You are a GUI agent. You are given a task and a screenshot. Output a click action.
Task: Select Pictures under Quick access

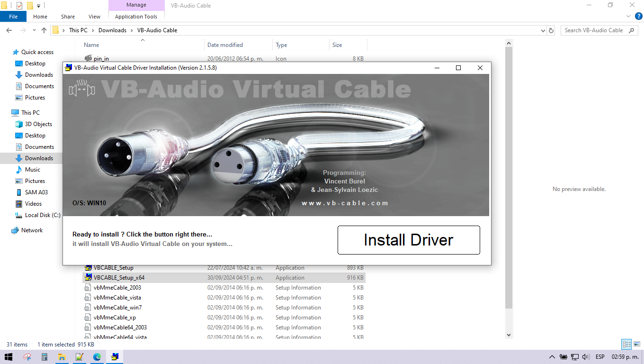coord(35,98)
